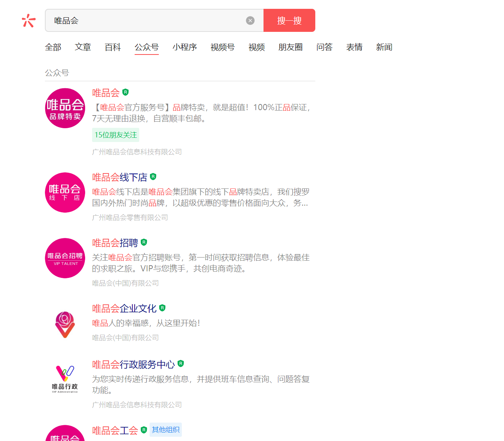Screen dimensions: 504x441
Task: Clear the search box with the X icon
Action: [250, 20]
